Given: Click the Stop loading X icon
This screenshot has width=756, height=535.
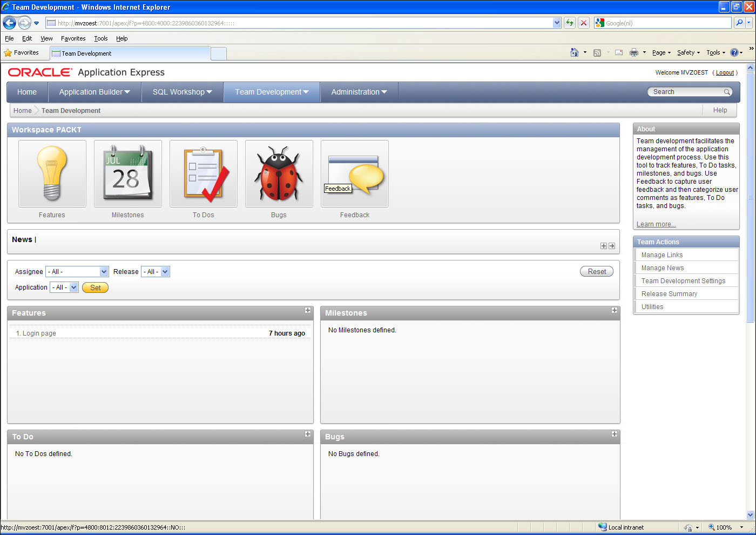Looking at the screenshot, I should click(584, 23).
